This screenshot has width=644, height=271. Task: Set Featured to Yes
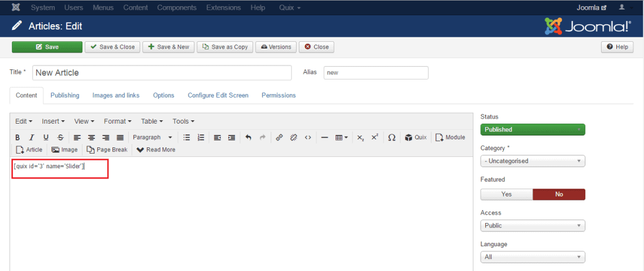coord(506,194)
